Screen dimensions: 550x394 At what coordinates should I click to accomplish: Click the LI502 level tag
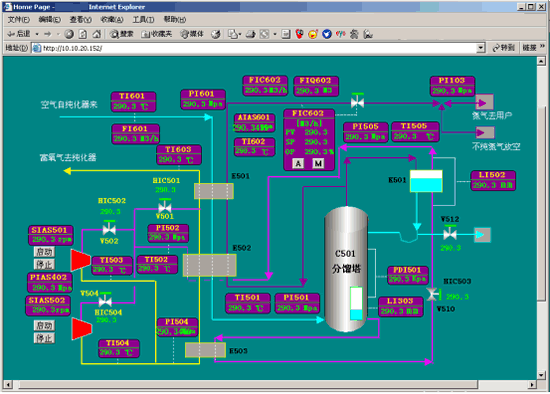493,180
